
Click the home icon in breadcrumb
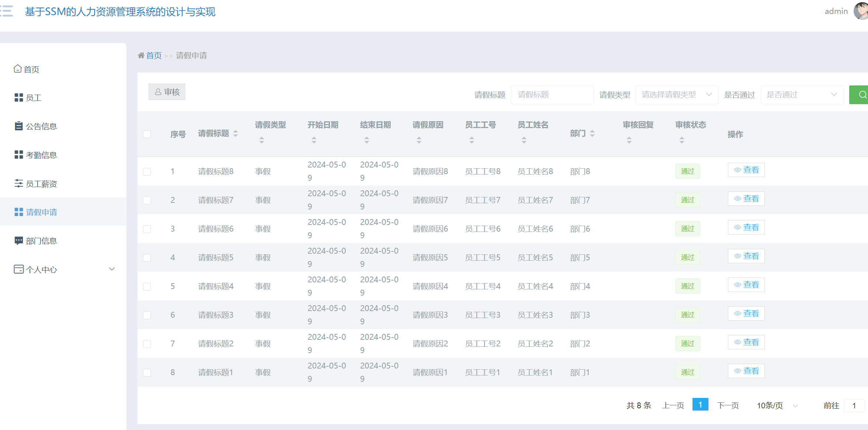141,56
